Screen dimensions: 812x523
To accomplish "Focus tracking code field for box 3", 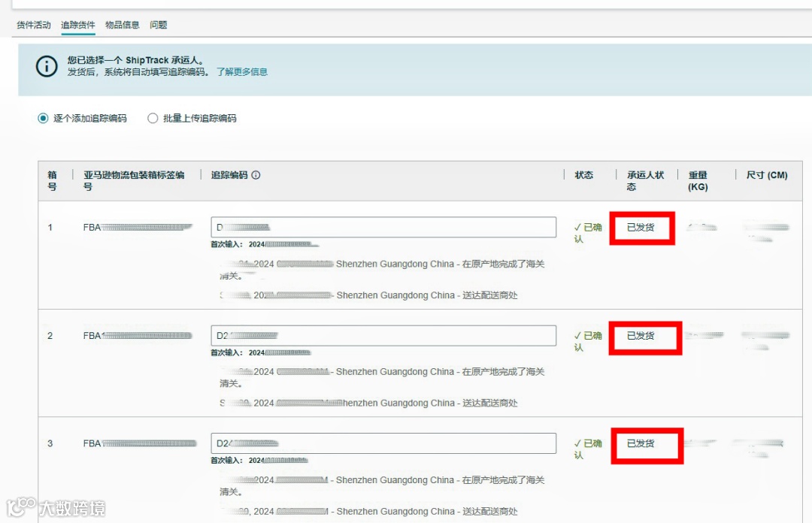I will (x=383, y=443).
